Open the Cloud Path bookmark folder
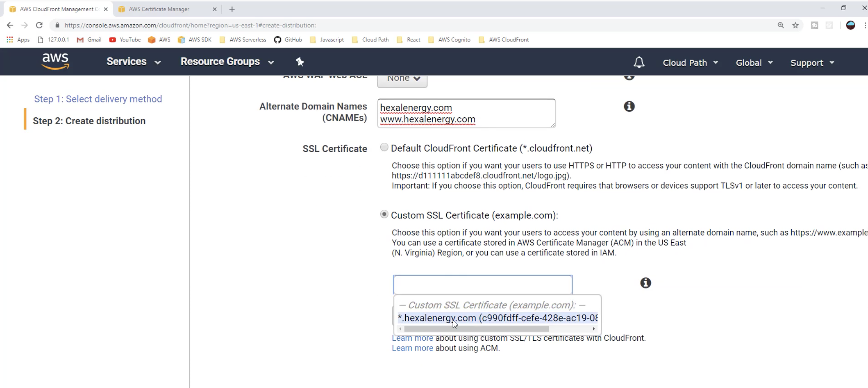Screen dimensions: 868x388 [x=370, y=40]
